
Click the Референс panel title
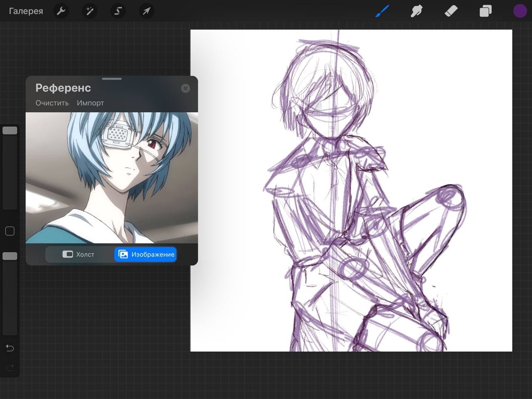pyautogui.click(x=63, y=88)
